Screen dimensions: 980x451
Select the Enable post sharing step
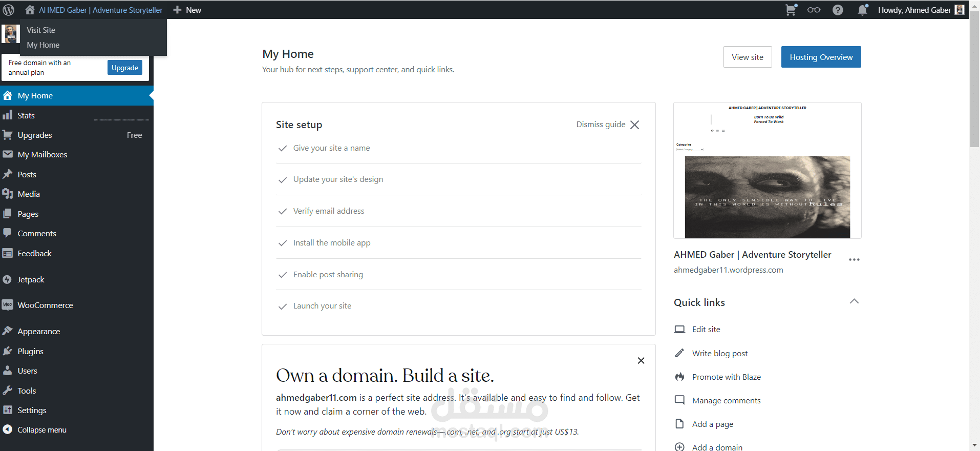(458, 275)
